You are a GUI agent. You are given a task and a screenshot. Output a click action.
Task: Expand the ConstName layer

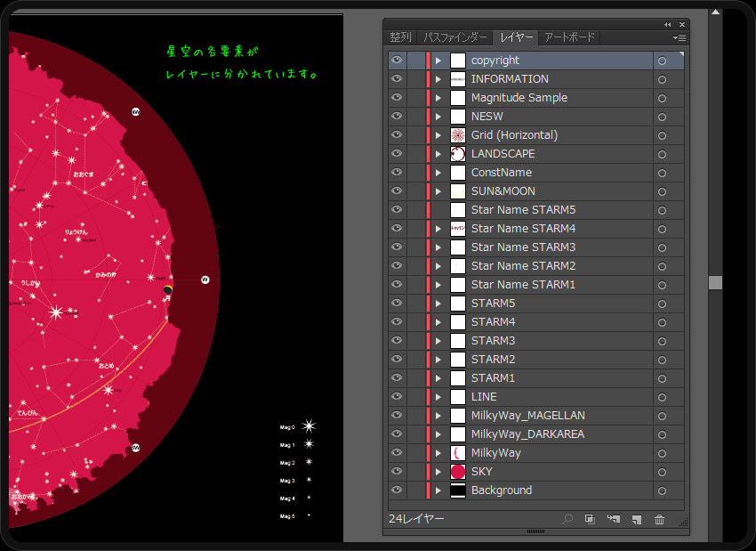[438, 173]
